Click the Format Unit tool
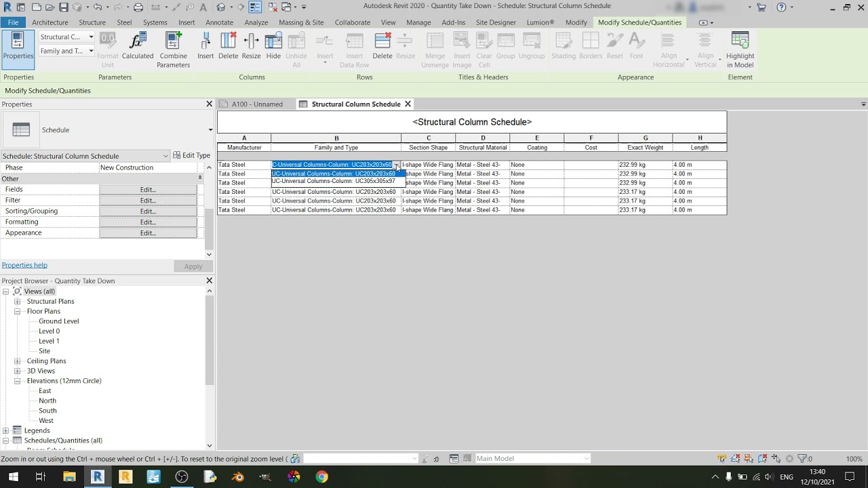The image size is (868, 488). [108, 49]
